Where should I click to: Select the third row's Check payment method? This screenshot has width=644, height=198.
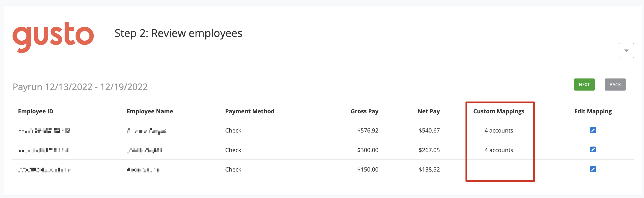pyautogui.click(x=233, y=169)
